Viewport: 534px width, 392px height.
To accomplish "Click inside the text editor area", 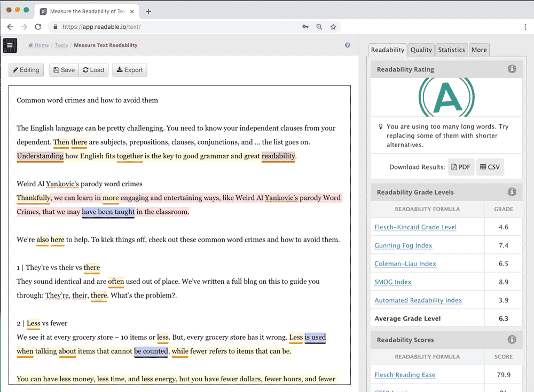I will pos(179,235).
